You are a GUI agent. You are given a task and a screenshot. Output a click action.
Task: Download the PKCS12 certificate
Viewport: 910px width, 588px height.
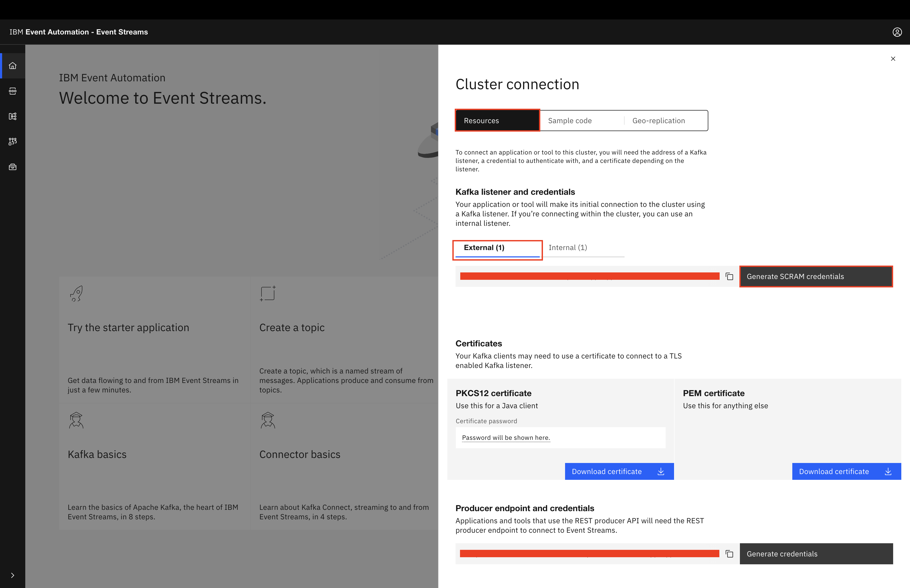coord(619,472)
